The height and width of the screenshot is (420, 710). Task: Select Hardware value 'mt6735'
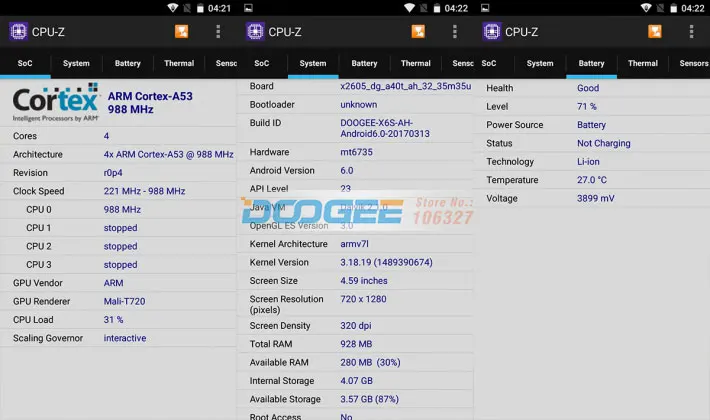click(356, 152)
